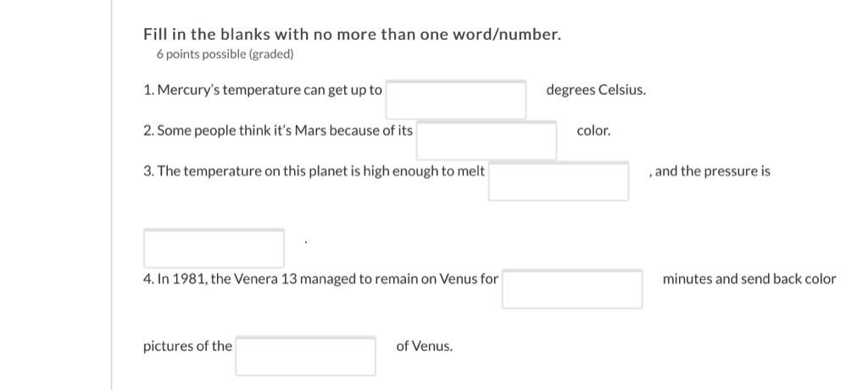The image size is (868, 390).
Task: Click the "degrees Celsius." label
Action: pyautogui.click(x=596, y=91)
